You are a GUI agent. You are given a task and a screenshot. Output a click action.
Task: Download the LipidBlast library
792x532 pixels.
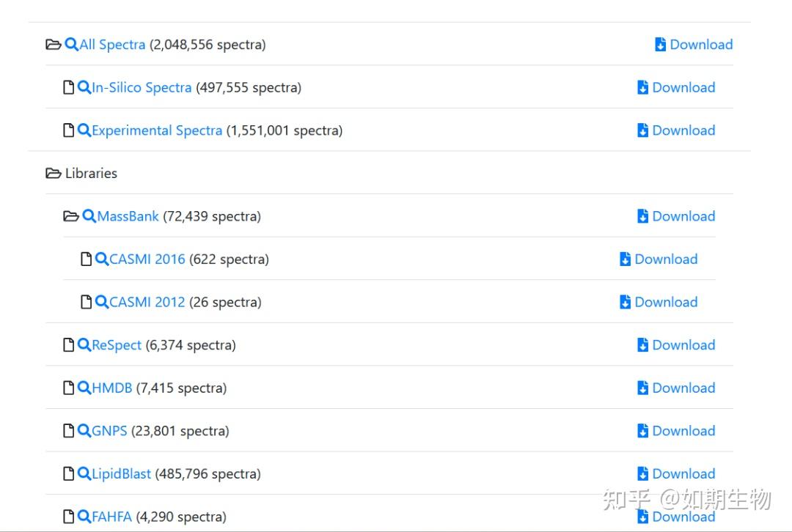point(676,473)
